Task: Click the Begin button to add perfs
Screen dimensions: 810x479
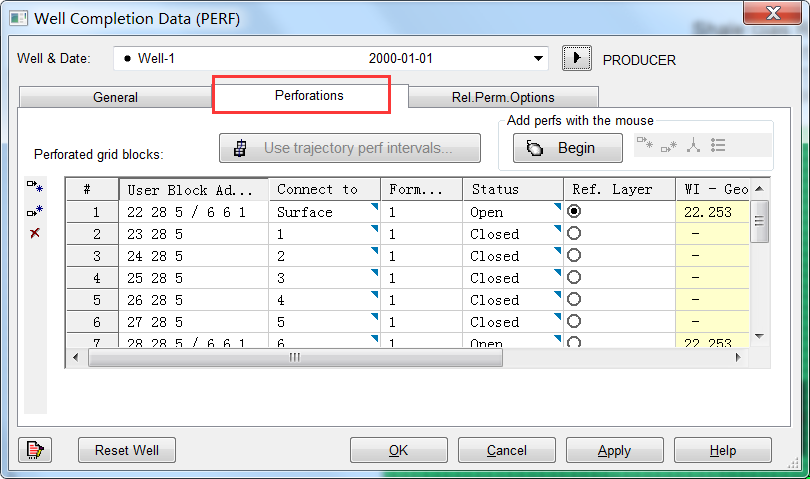Action: click(x=562, y=148)
